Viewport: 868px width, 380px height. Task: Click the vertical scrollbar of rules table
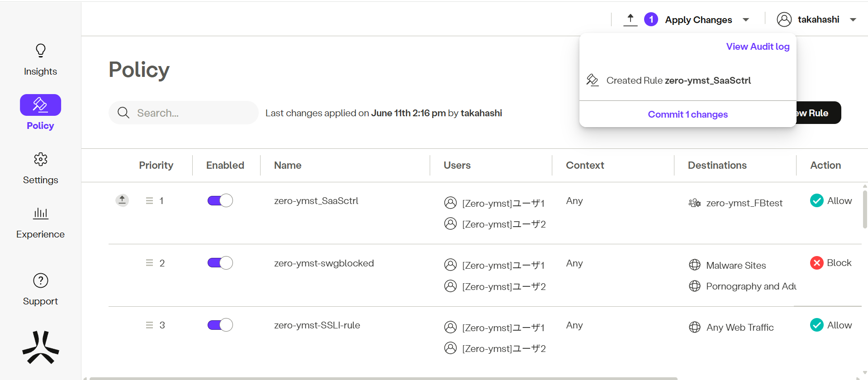point(864,209)
